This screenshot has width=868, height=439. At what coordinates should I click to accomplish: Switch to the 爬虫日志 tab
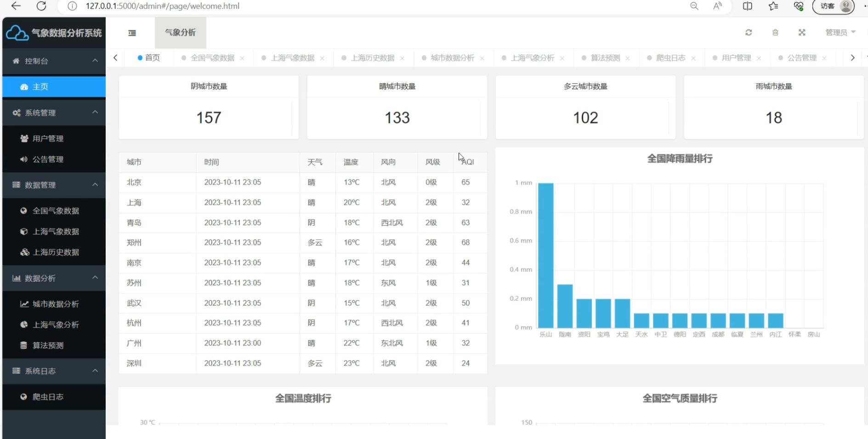pos(670,58)
